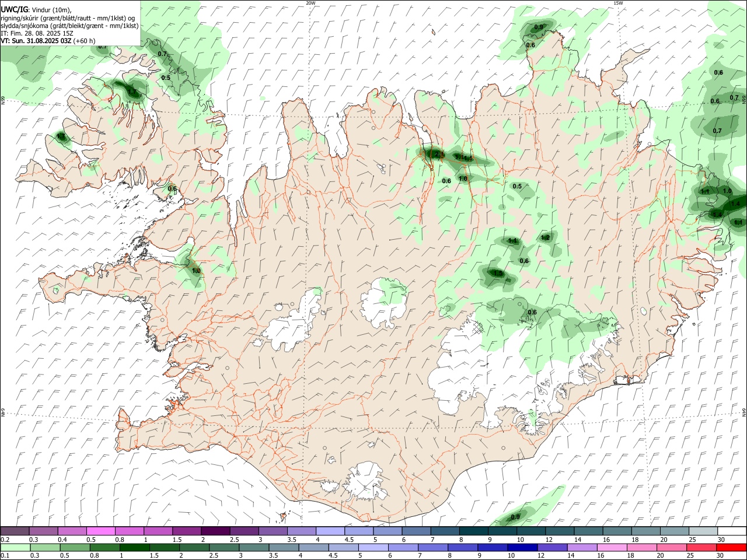Click the 'VT: Sun. 31.08.2025 03Z (+60 h)' line
The image size is (747, 560).
[x=48, y=41]
